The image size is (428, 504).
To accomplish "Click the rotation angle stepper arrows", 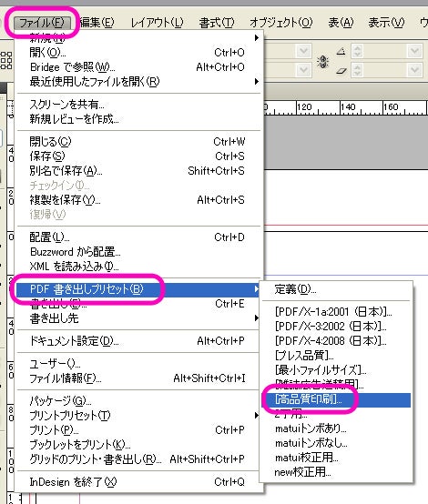I will (357, 51).
